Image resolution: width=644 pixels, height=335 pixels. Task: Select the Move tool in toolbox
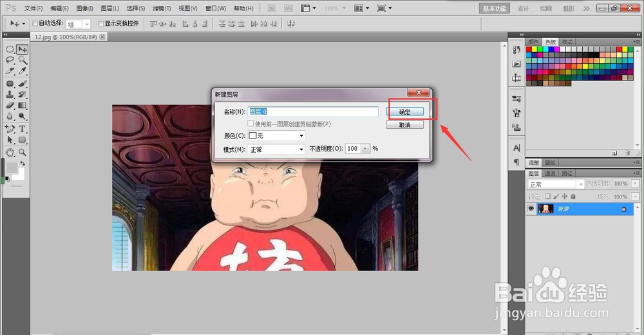point(22,50)
